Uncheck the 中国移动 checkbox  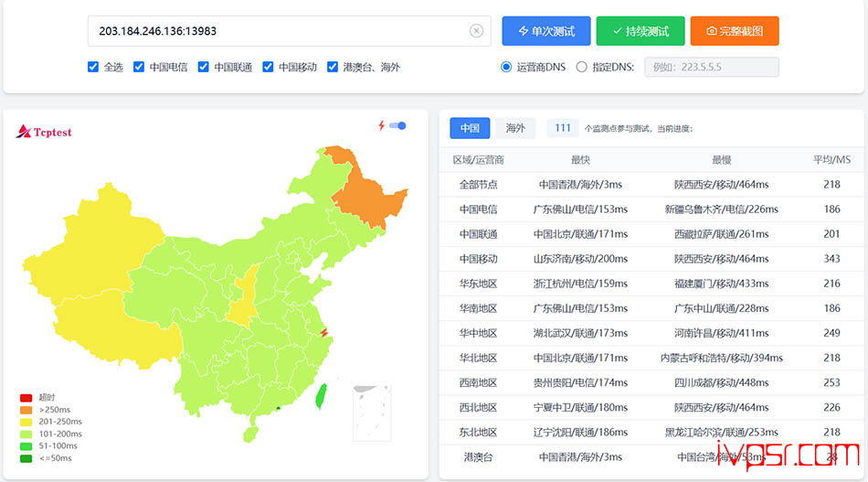(x=268, y=67)
